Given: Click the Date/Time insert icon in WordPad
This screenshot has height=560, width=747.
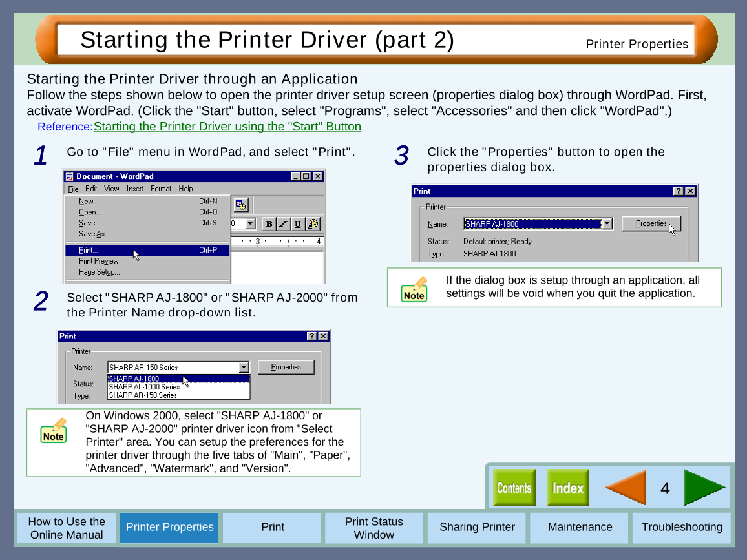Looking at the screenshot, I should coord(241,205).
